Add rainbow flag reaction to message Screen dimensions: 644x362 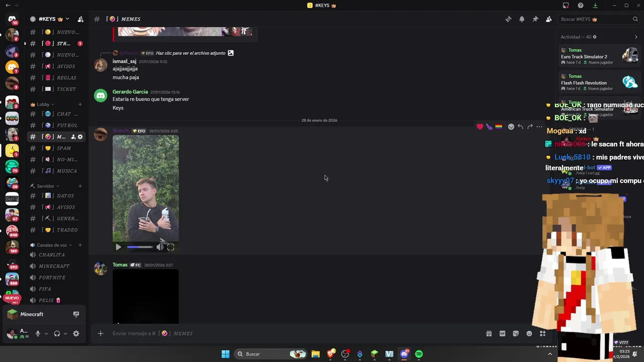click(499, 127)
